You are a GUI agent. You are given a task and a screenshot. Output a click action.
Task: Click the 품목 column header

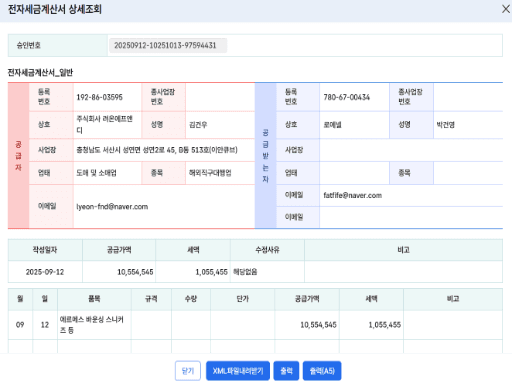click(x=94, y=299)
